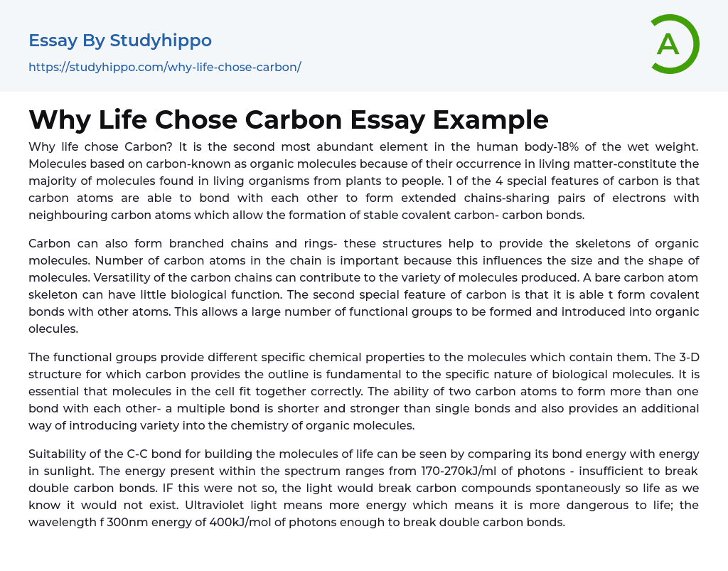The image size is (728, 571).
Task: Click the word 'olecules.' ending the second paragraph
Action: click(53, 329)
